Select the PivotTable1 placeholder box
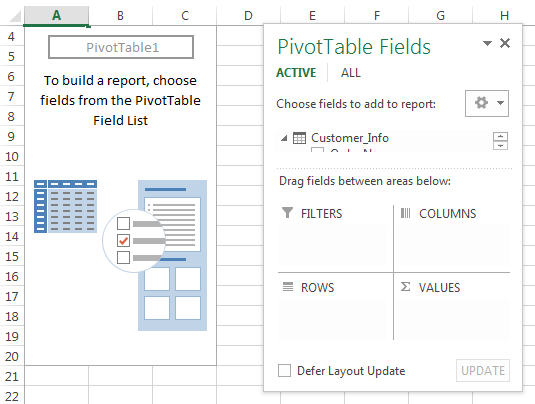 coord(121,47)
